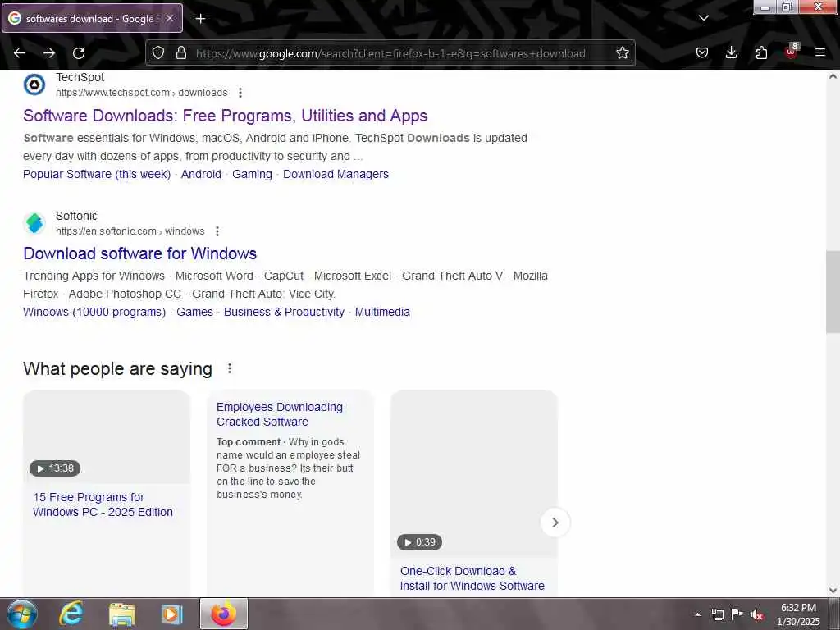Click the site security padlock icon
This screenshot has height=630, width=840.
click(181, 52)
